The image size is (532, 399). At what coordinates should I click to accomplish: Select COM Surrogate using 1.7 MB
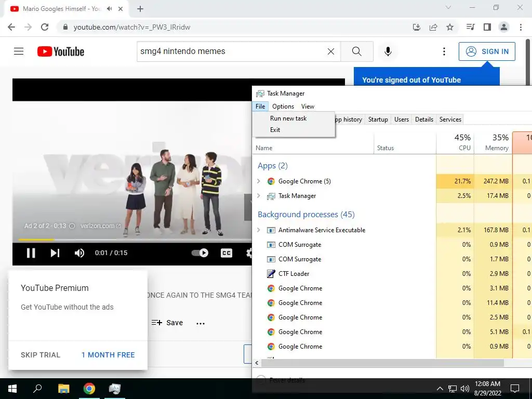pos(344,259)
